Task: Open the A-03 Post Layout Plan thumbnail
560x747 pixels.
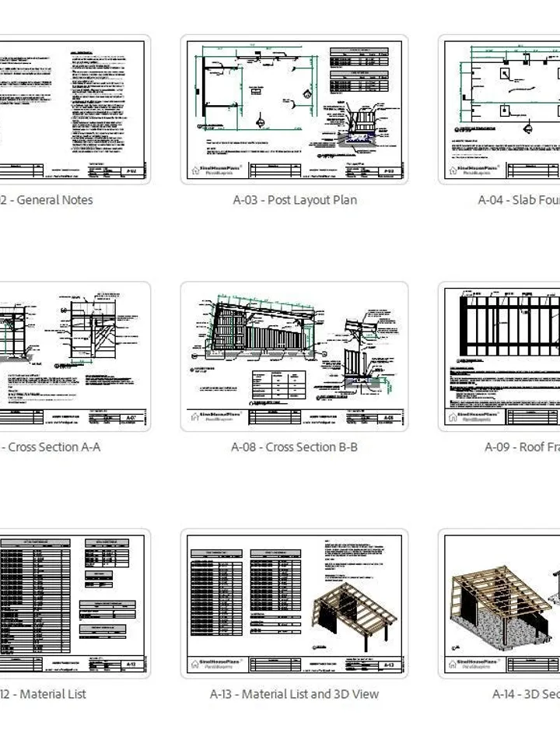Action: tap(294, 110)
